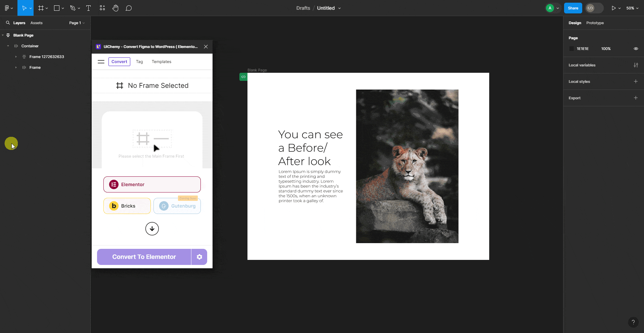Select the Text tool

(x=88, y=8)
